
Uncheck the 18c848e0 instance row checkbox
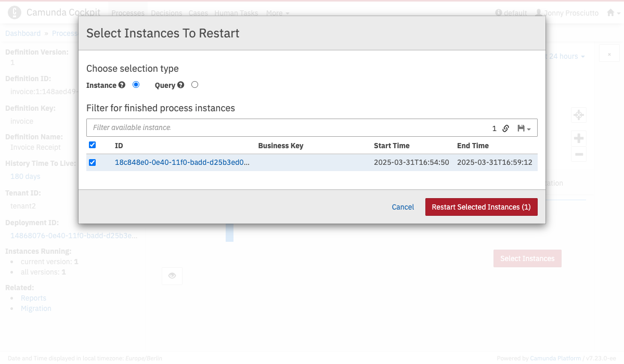point(93,162)
